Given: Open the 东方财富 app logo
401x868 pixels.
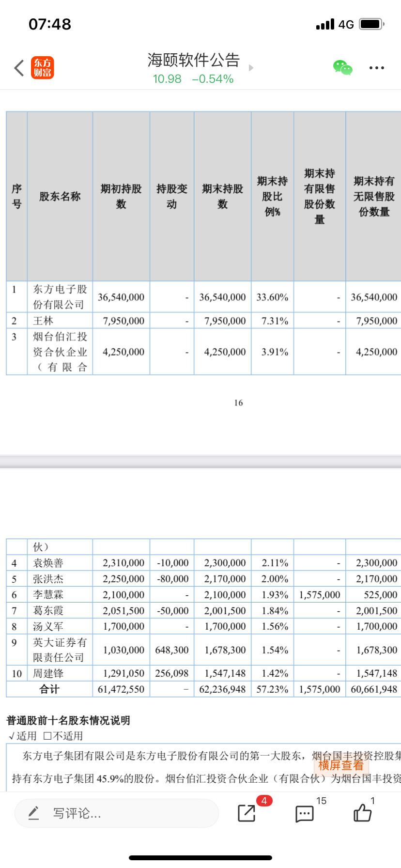Looking at the screenshot, I should (x=43, y=68).
